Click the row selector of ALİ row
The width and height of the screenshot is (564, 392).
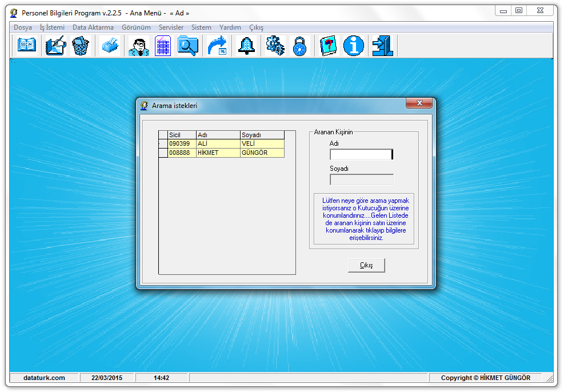tap(163, 143)
